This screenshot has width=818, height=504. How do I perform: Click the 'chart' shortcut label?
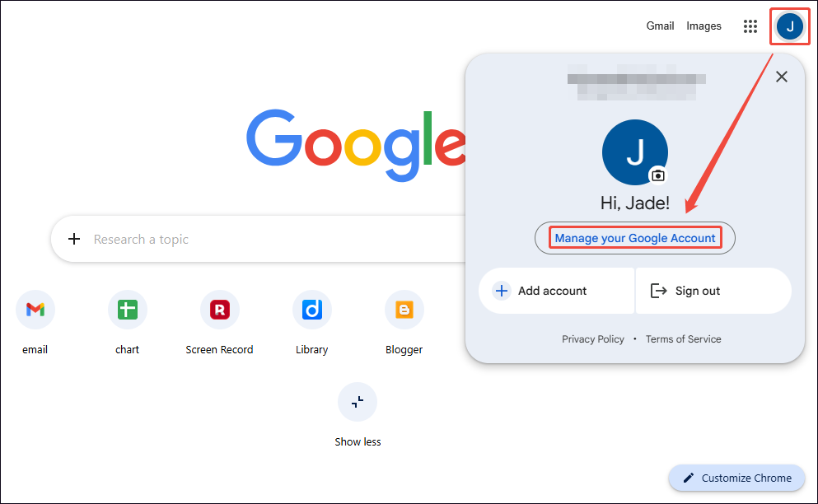(127, 349)
